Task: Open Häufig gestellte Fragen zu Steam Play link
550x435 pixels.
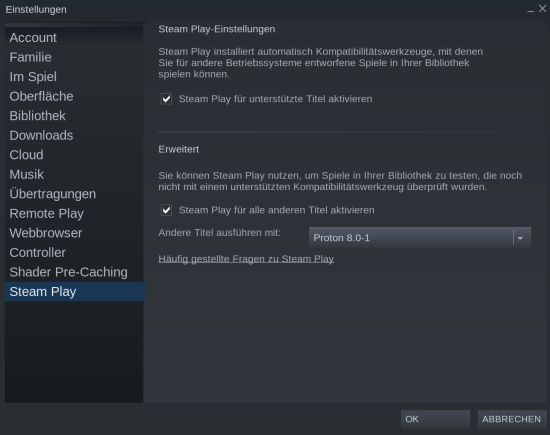Action: click(246, 259)
